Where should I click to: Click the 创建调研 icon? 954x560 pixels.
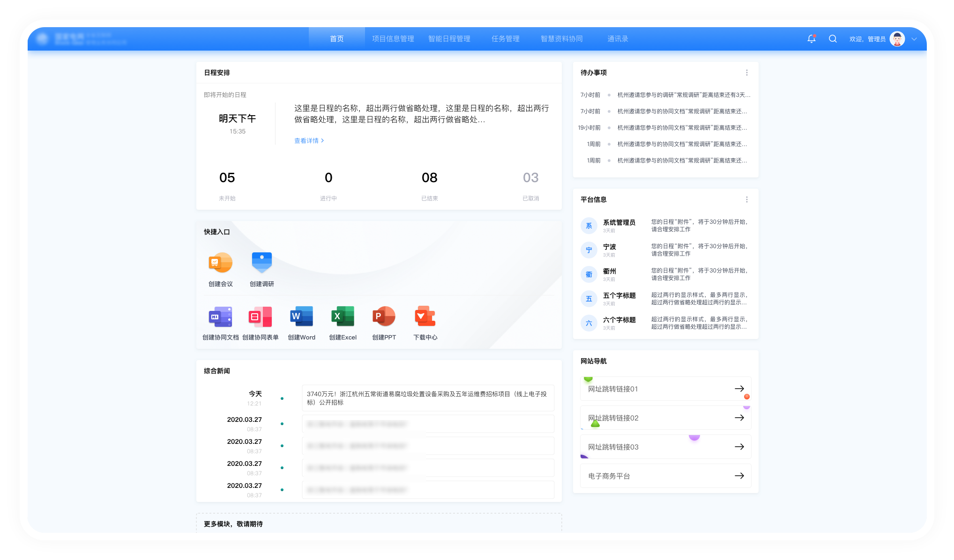click(x=261, y=263)
